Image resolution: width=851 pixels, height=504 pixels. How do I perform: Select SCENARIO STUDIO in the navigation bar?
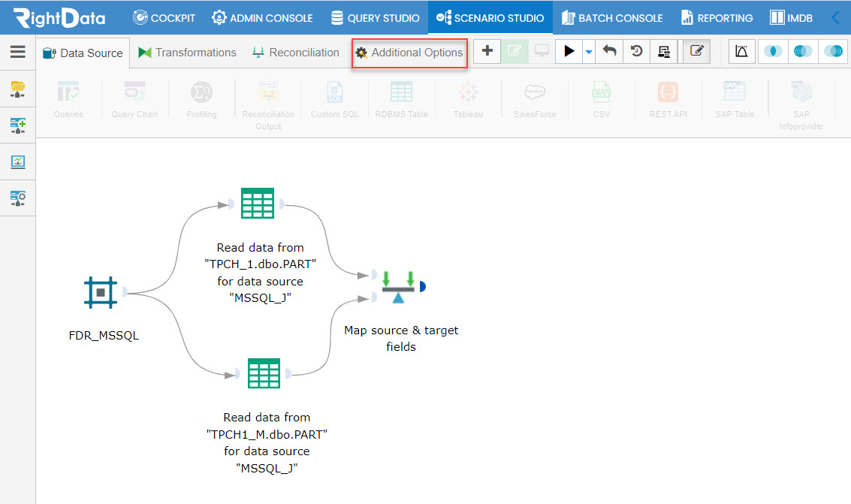[490, 18]
